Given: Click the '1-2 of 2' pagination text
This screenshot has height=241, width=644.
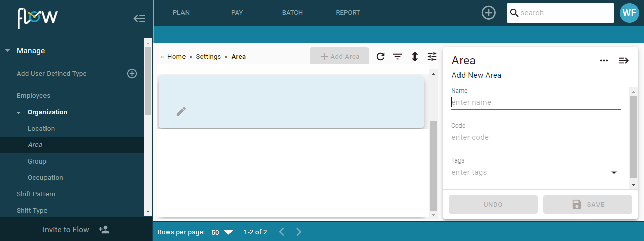Looking at the screenshot, I should tap(255, 232).
